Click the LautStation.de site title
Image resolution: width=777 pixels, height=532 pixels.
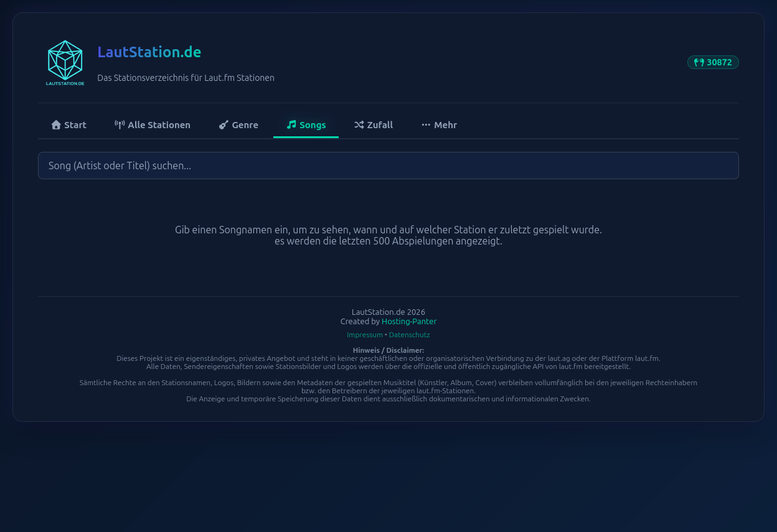point(149,52)
